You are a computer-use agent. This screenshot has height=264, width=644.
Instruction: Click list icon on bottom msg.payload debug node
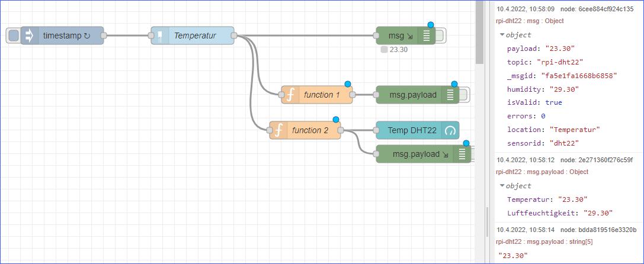pos(462,154)
